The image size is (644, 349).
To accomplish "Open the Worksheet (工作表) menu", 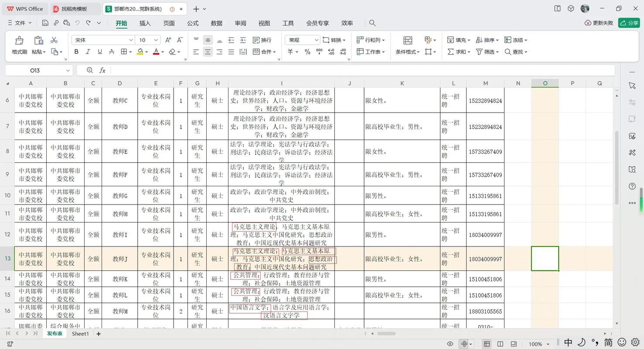I will pyautogui.click(x=371, y=52).
